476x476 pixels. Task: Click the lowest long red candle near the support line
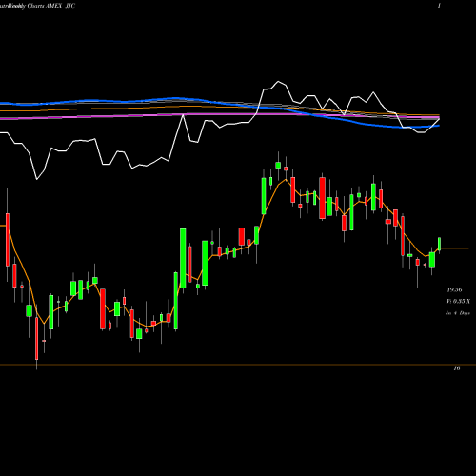click(37, 338)
